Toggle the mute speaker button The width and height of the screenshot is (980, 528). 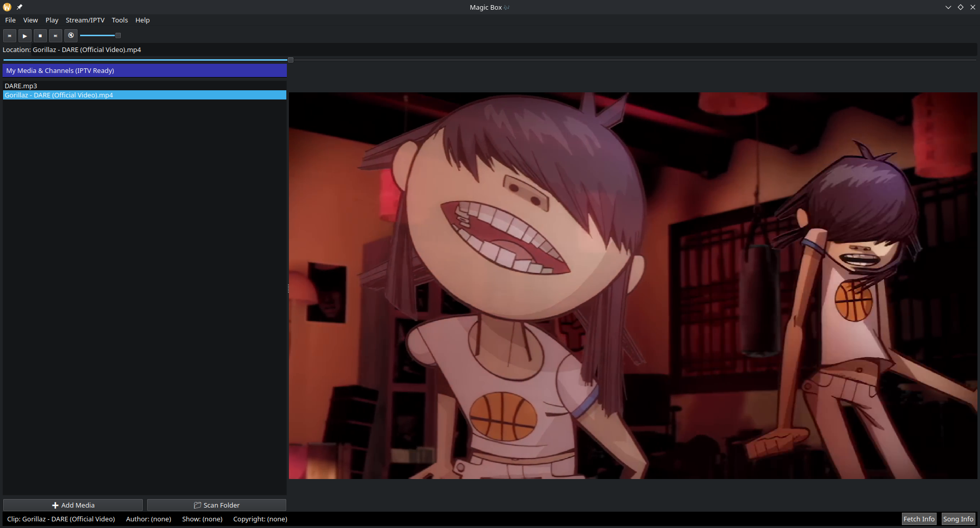(x=71, y=36)
